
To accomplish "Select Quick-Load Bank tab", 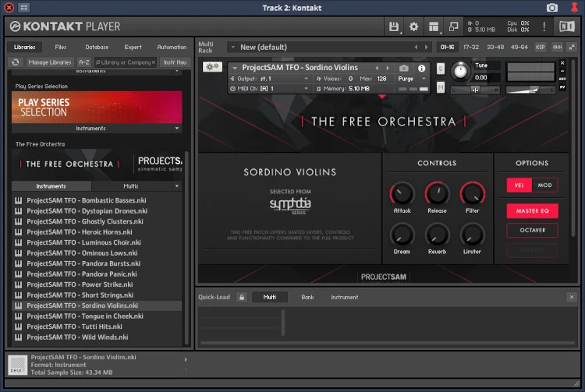I will (307, 297).
